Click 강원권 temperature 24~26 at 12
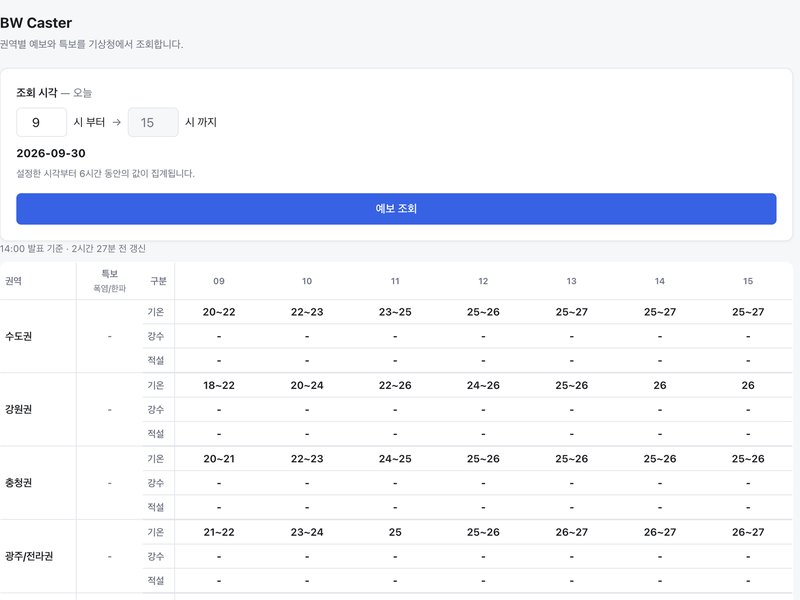Image resolution: width=800 pixels, height=600 pixels. pyautogui.click(x=483, y=386)
